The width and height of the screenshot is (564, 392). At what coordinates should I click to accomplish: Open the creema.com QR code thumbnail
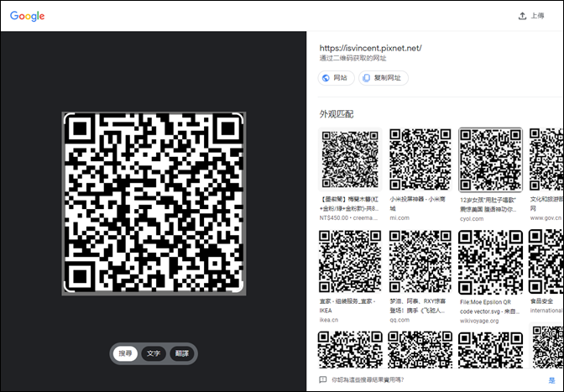(x=350, y=159)
